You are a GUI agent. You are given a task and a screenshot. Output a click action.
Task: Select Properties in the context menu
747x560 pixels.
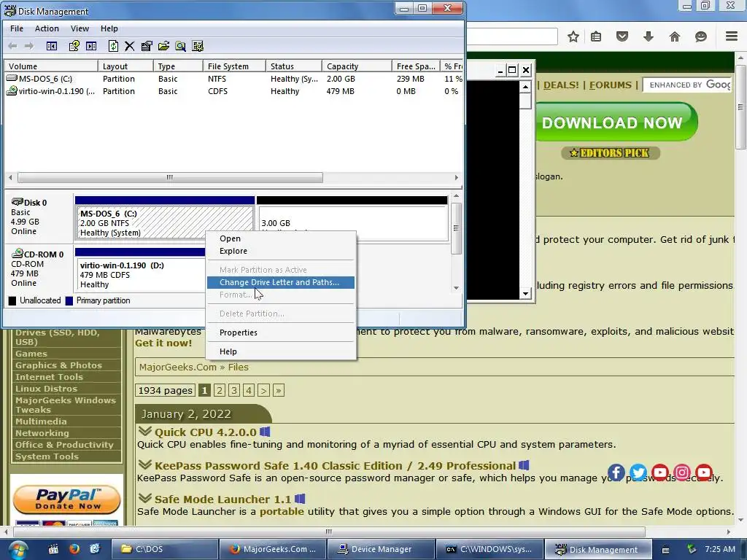point(281,332)
